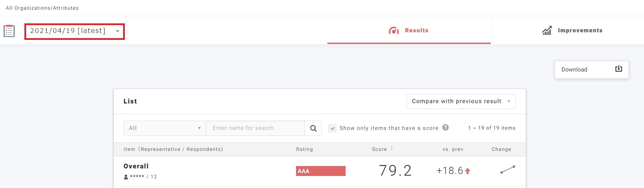Switch to the Improvements tab
Image resolution: width=644 pixels, height=188 pixels.
point(572,31)
